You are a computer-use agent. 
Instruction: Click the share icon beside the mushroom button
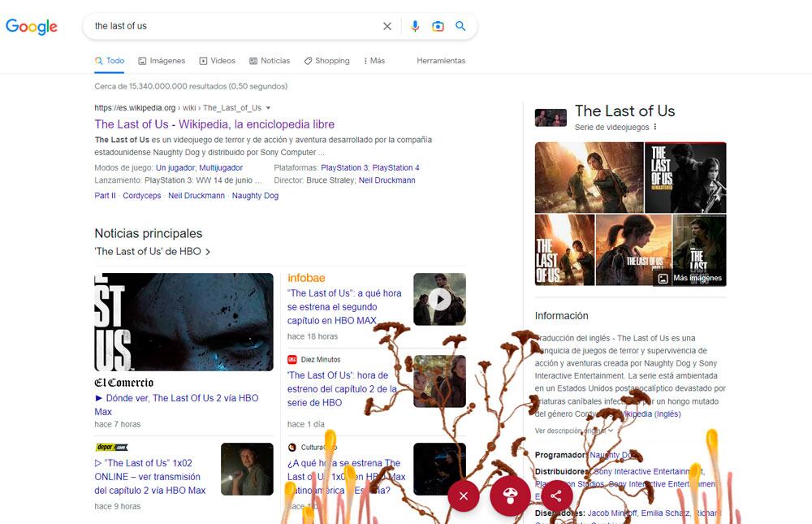point(557,496)
